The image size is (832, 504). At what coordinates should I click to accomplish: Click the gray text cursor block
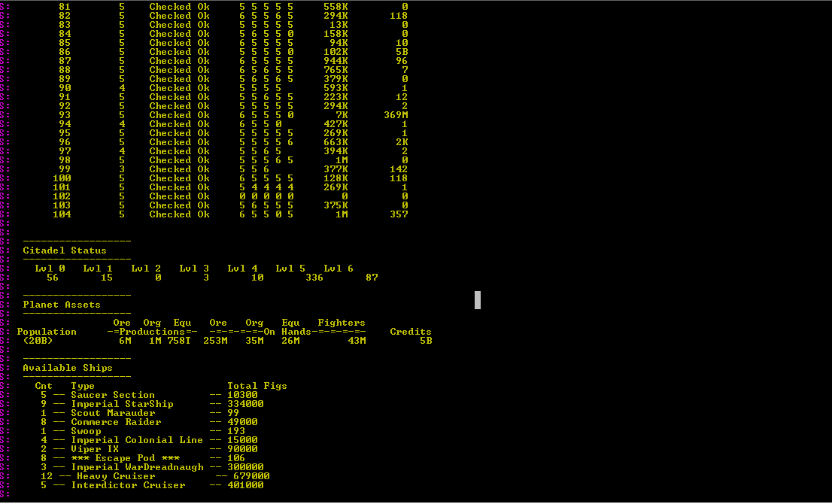[x=477, y=300]
